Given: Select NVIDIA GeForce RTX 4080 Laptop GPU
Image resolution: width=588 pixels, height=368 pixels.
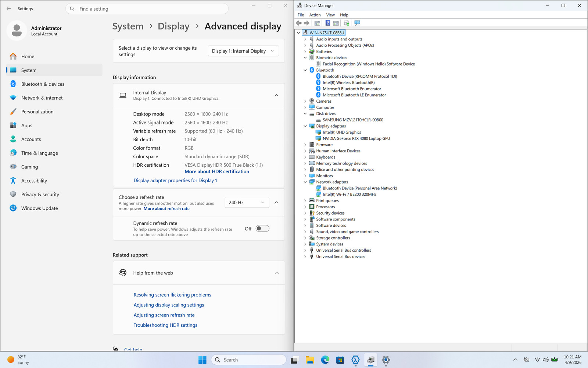Looking at the screenshot, I should 356,139.
